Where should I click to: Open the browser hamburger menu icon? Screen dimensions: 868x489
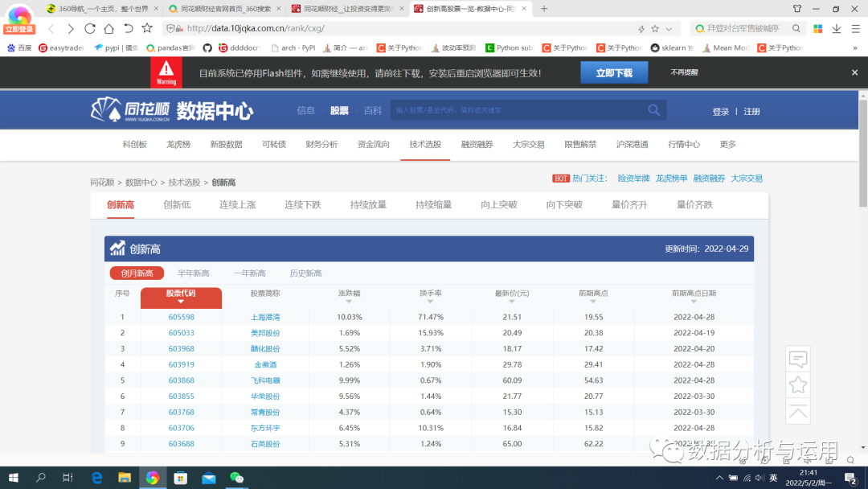pos(855,28)
